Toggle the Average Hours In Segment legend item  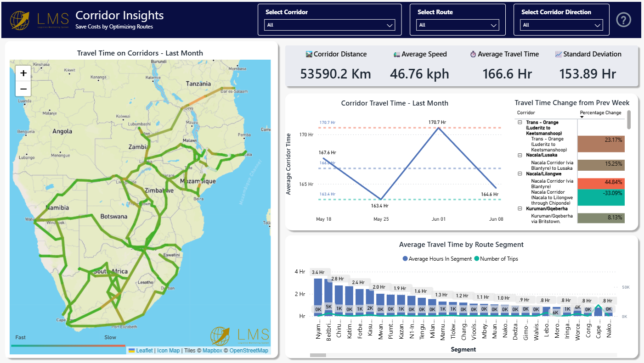point(437,259)
